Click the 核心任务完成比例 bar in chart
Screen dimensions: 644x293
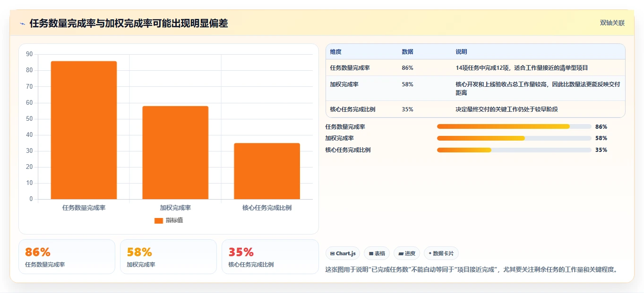click(267, 171)
